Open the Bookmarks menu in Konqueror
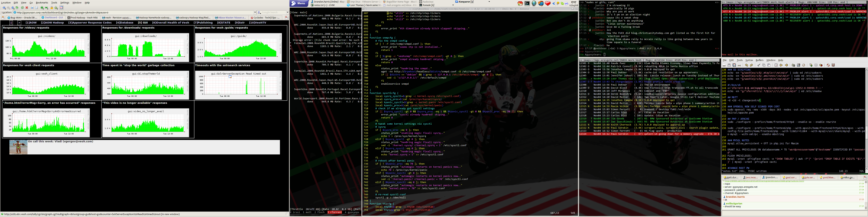The image size is (868, 217). click(x=42, y=2)
